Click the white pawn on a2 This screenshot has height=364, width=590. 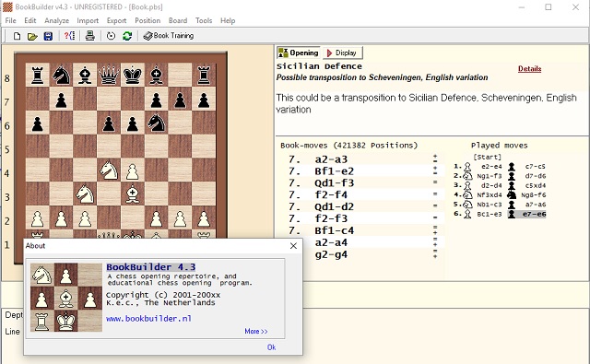click(x=37, y=218)
